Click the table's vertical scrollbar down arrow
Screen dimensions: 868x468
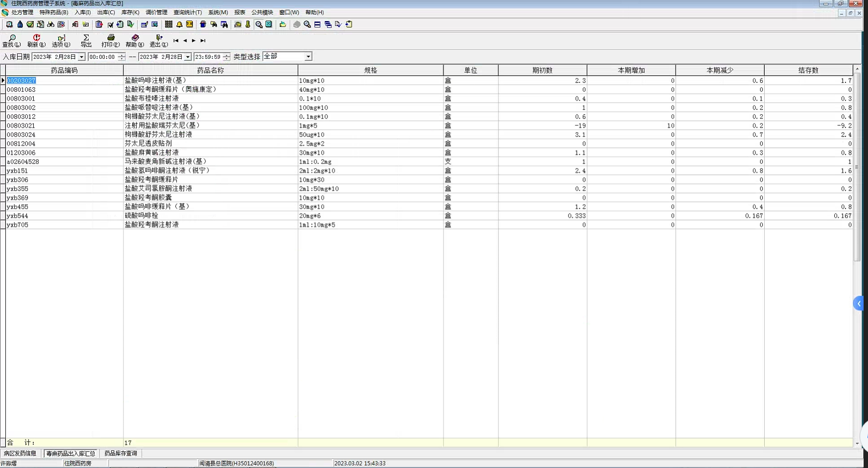click(x=857, y=443)
